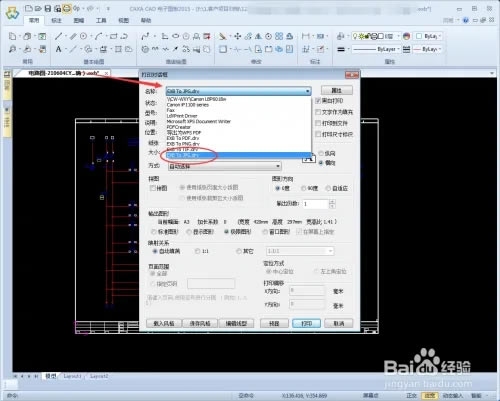This screenshot has width=500, height=401.
Task: Click the zoom magnifier icon in ribbon's first group
Action: click(x=12, y=49)
